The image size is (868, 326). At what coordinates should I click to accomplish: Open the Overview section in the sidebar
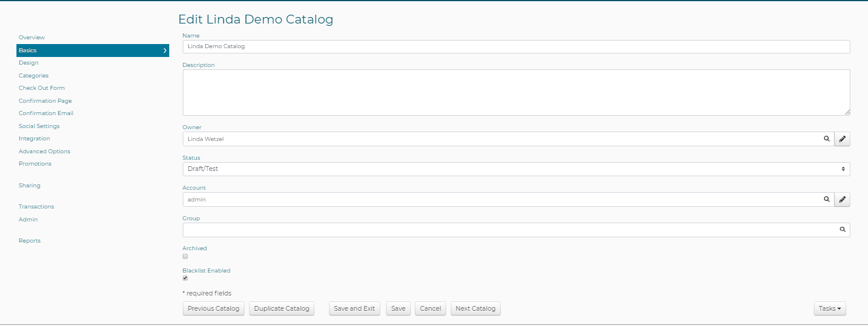click(32, 38)
